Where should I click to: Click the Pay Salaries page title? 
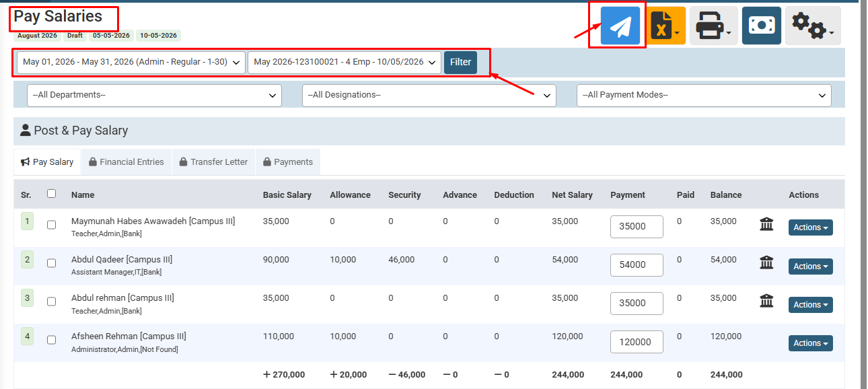(x=59, y=16)
